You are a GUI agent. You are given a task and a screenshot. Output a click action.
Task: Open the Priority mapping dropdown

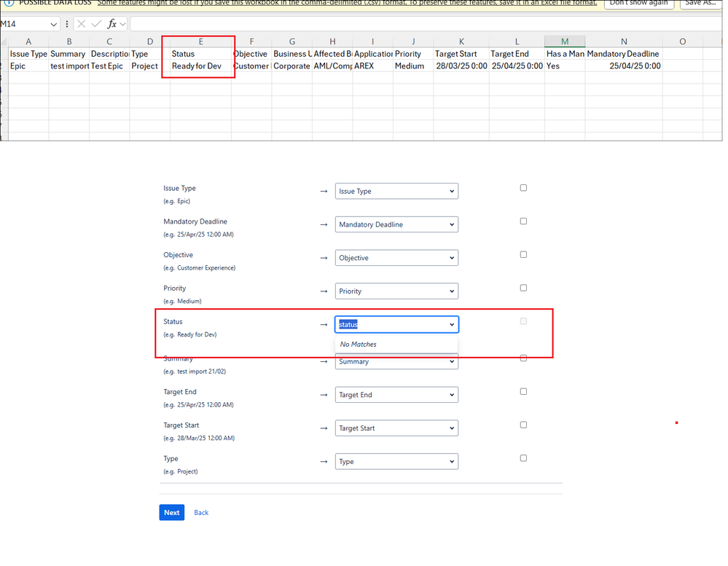[x=396, y=291]
